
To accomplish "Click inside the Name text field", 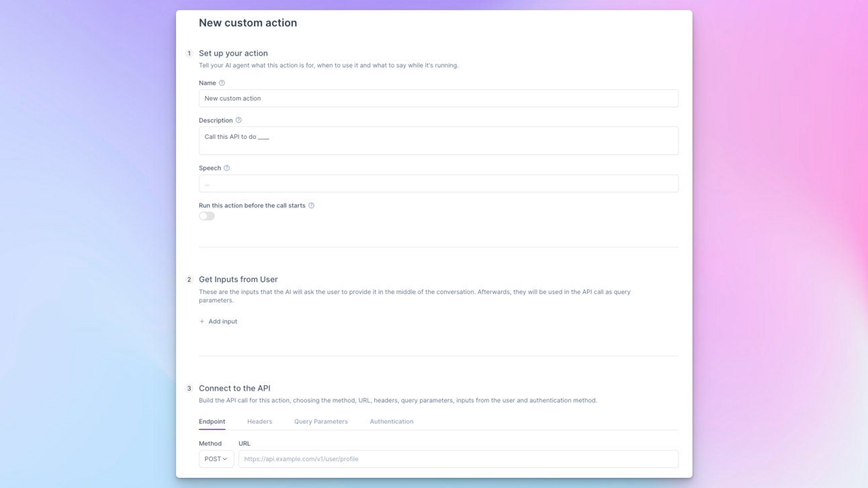I will (x=438, y=98).
